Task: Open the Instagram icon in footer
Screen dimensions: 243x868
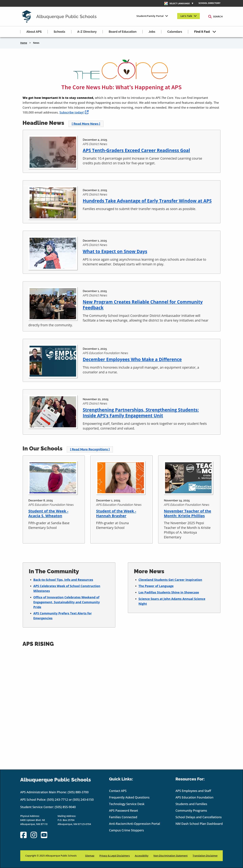Action: [34, 835]
